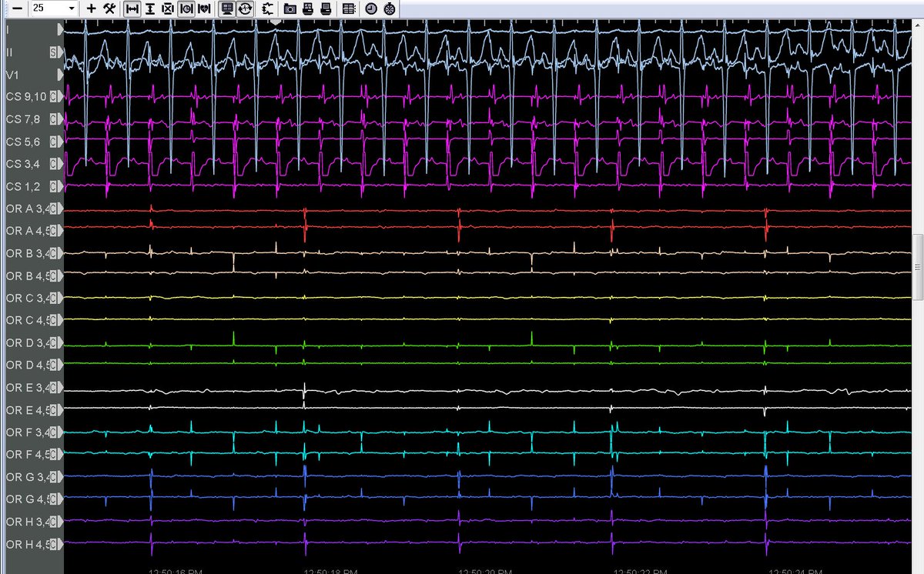Open the wrench and hammer tools settings
924x574 pixels.
point(109,8)
